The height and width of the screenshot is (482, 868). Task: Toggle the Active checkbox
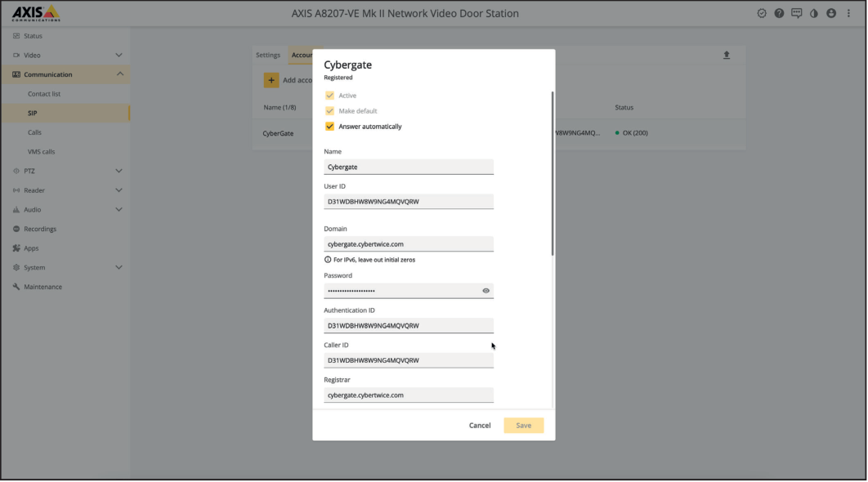click(330, 96)
